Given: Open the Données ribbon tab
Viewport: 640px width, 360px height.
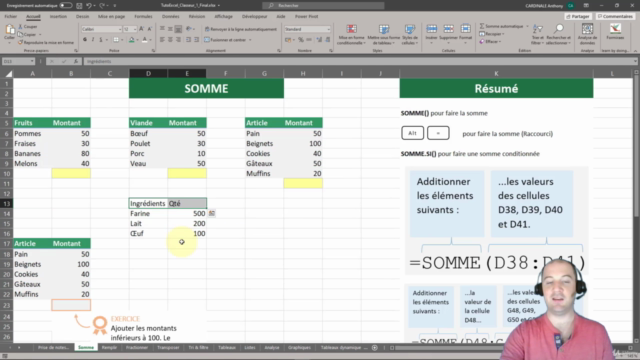Looking at the screenshot, I should tap(170, 16).
